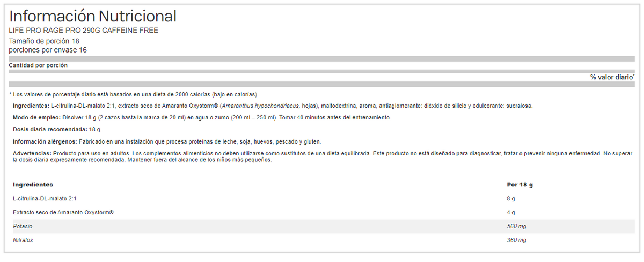Click the 2000 calorías footnote text
The width and height of the screenshot is (644, 262).
click(x=134, y=94)
